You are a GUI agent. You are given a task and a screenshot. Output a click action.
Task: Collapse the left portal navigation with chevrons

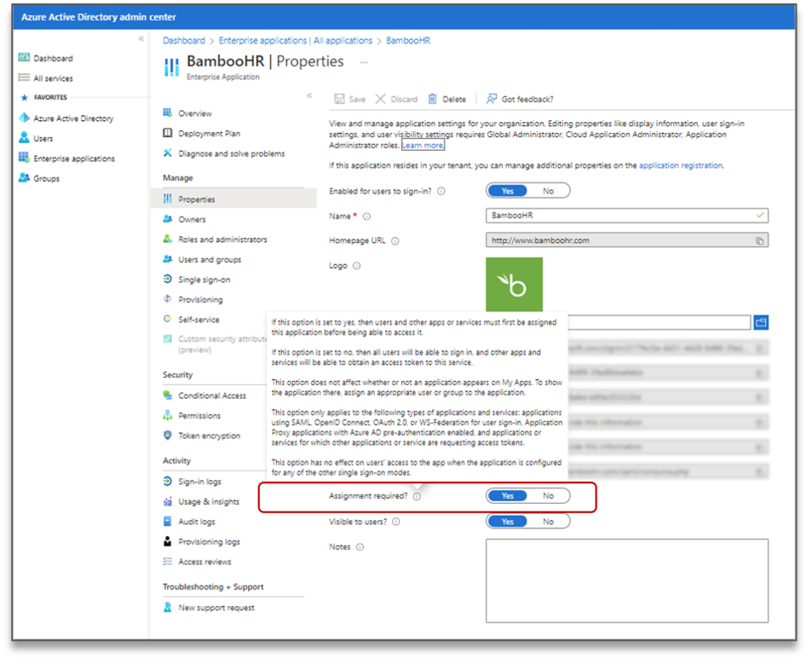point(141,39)
